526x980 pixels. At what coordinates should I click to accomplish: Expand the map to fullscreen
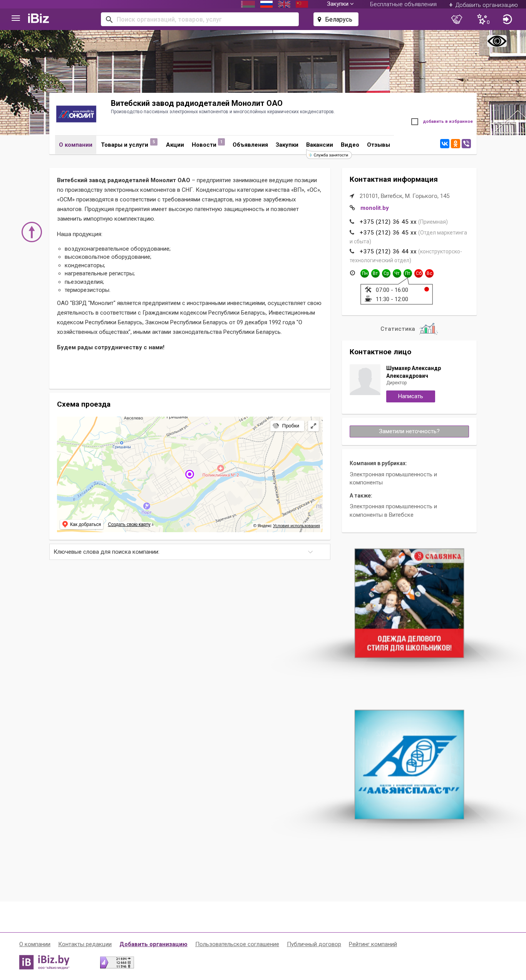coord(313,426)
